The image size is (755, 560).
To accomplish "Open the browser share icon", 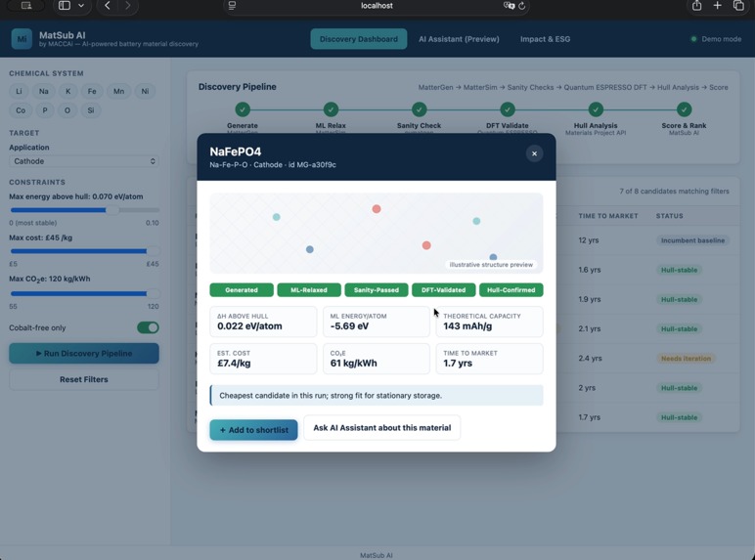I will tap(696, 5).
